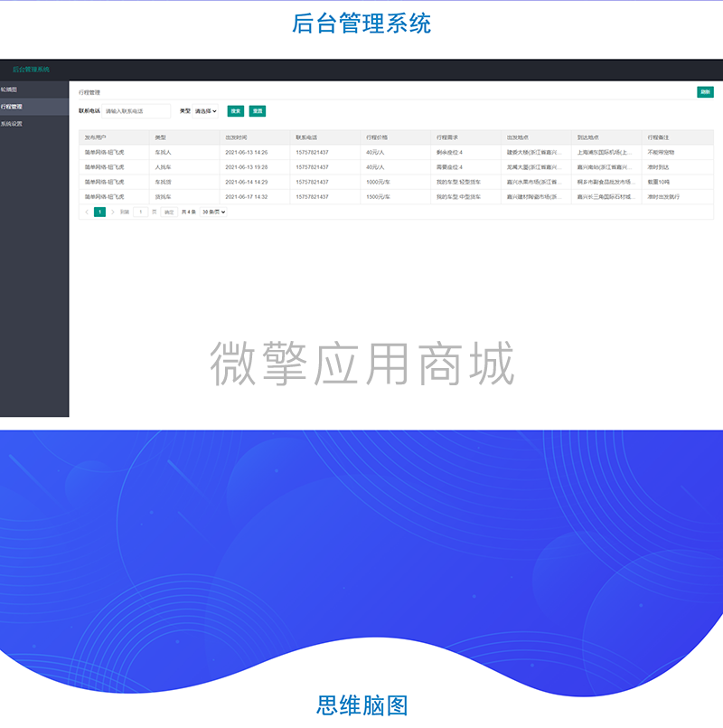Select page 1 in the pagination
This screenshot has height=728, width=723.
[99, 213]
